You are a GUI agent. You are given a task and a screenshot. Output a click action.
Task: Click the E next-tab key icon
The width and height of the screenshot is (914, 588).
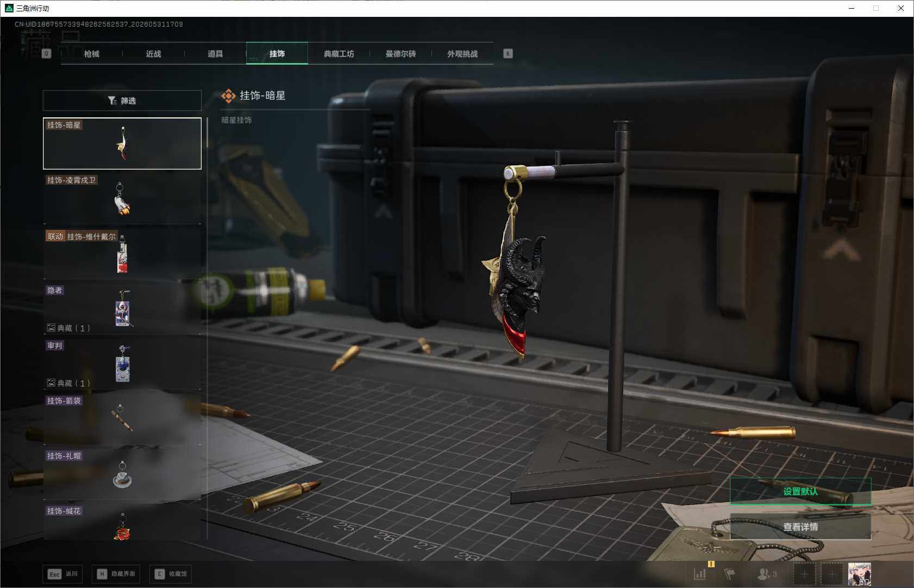pyautogui.click(x=508, y=53)
